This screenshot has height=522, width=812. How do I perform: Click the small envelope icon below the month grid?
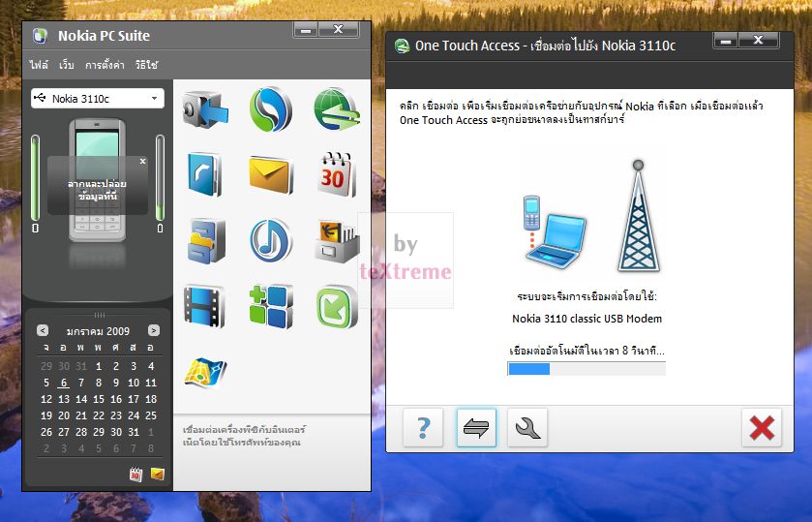point(158,474)
